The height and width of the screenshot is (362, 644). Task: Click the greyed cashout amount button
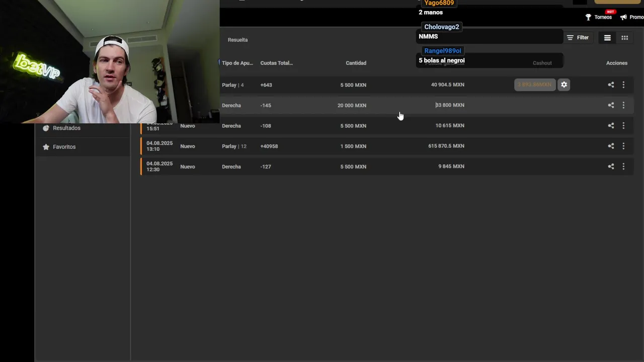(x=535, y=84)
